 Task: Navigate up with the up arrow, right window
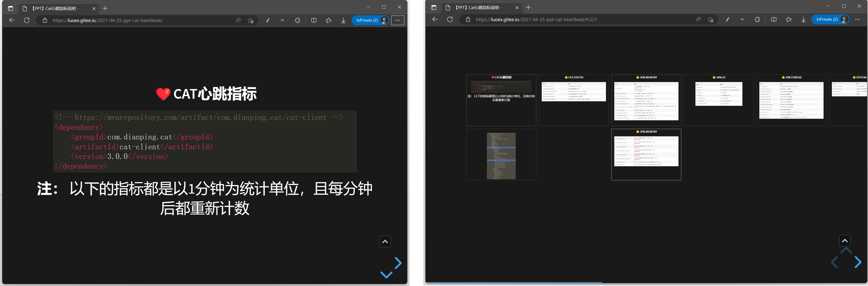pos(846,250)
